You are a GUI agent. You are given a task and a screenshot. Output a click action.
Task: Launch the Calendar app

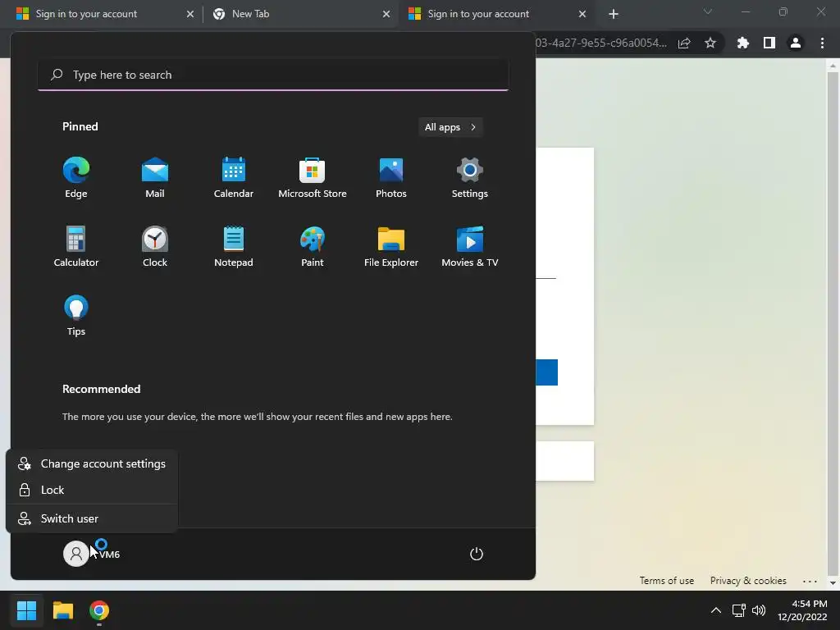click(234, 178)
